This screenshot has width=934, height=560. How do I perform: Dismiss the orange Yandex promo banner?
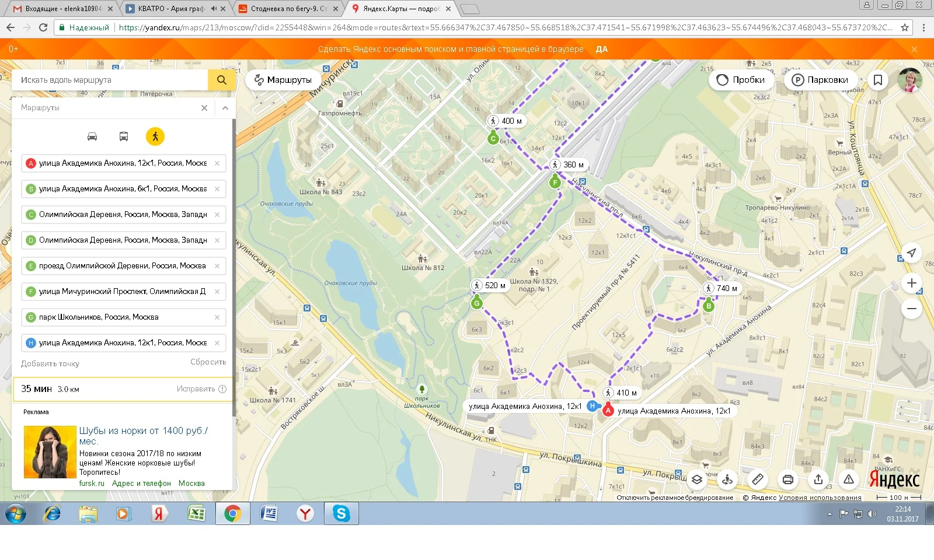click(x=914, y=49)
